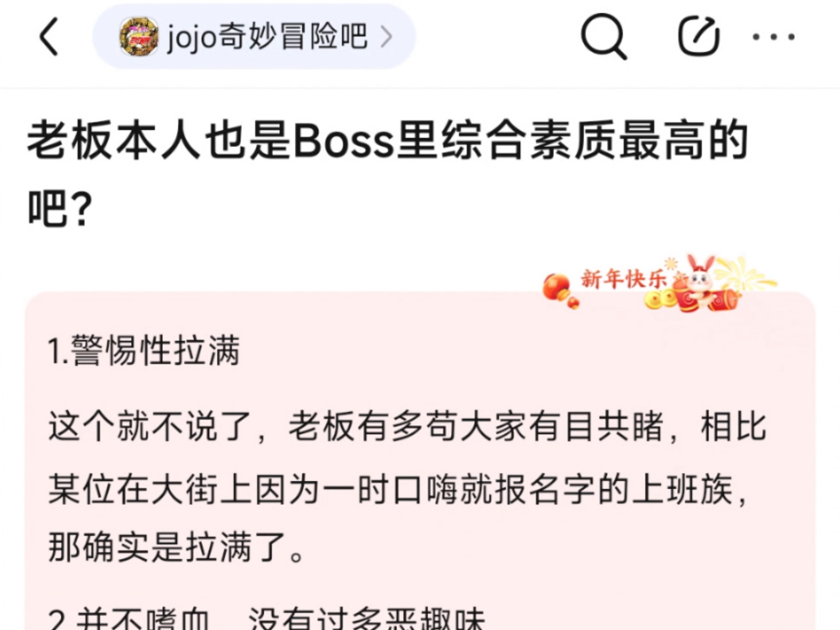Tap the jojo奇妙冒险吧 forum avatar
The width and height of the screenshot is (840, 630).
pyautogui.click(x=139, y=37)
